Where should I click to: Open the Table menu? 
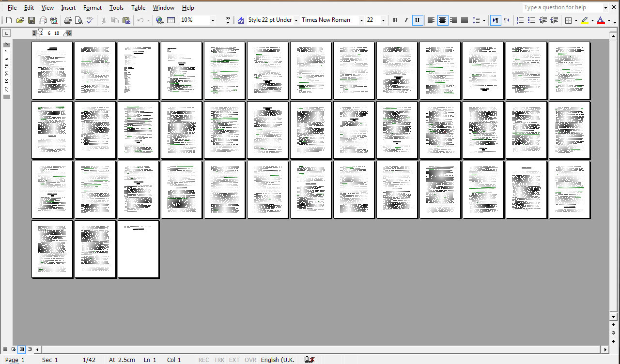tap(138, 8)
